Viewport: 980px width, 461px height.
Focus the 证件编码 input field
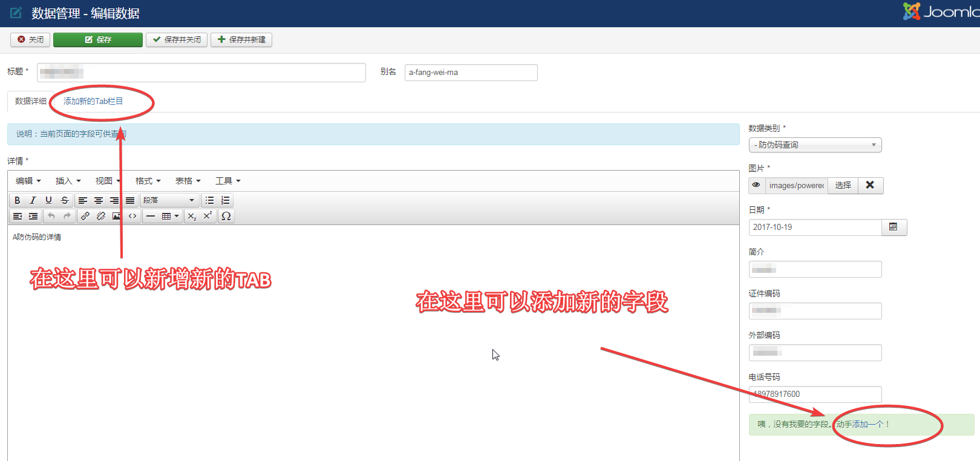[x=815, y=311]
